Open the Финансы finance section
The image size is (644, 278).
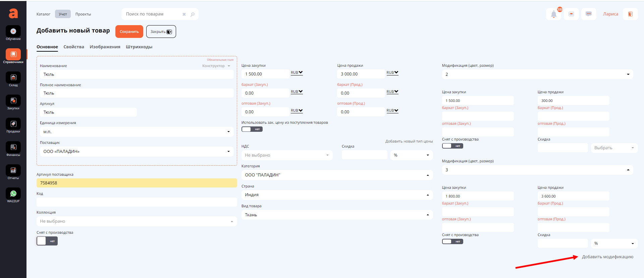pos(13,148)
